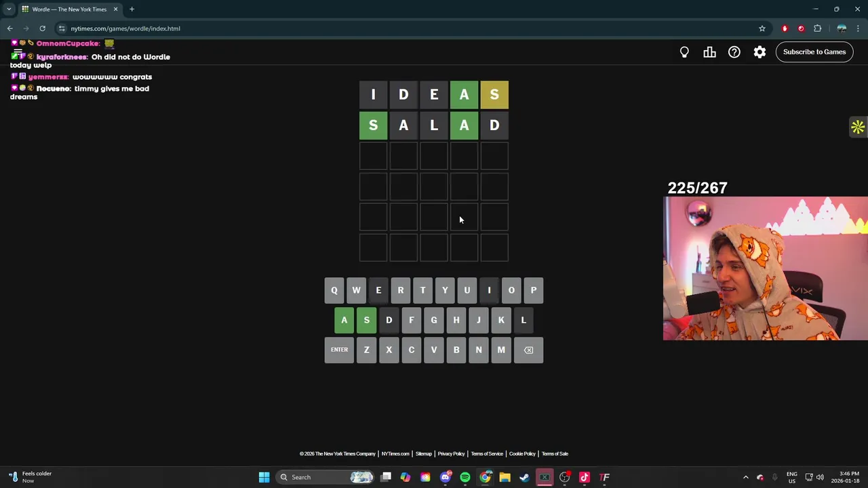This screenshot has width=868, height=488.
Task: Open the Wordle statistics bar chart icon
Action: 709,52
